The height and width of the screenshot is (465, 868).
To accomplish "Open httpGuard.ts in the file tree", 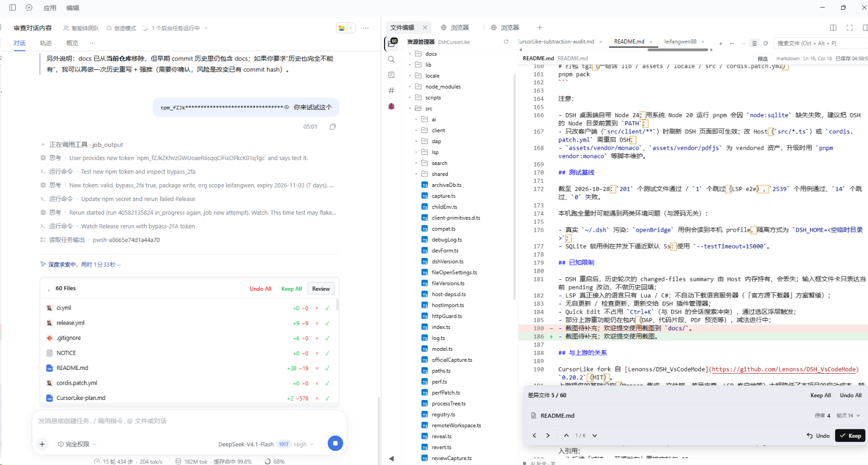I will point(447,316).
